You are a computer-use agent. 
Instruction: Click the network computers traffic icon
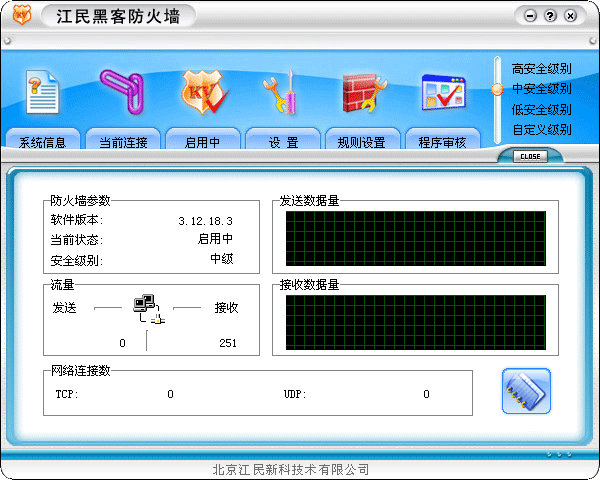point(148,309)
